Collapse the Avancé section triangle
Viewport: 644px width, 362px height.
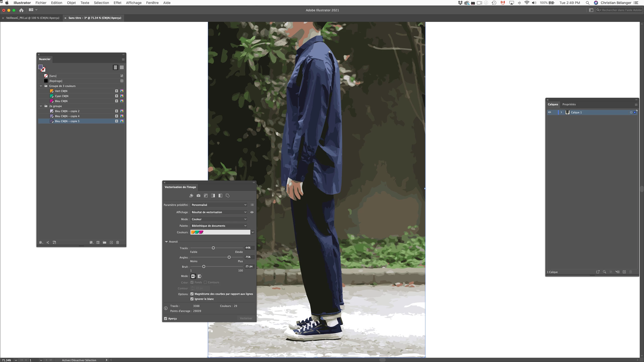point(166,242)
